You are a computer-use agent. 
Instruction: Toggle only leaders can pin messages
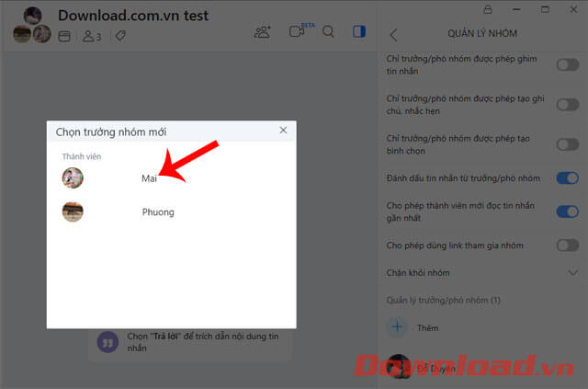click(568, 65)
